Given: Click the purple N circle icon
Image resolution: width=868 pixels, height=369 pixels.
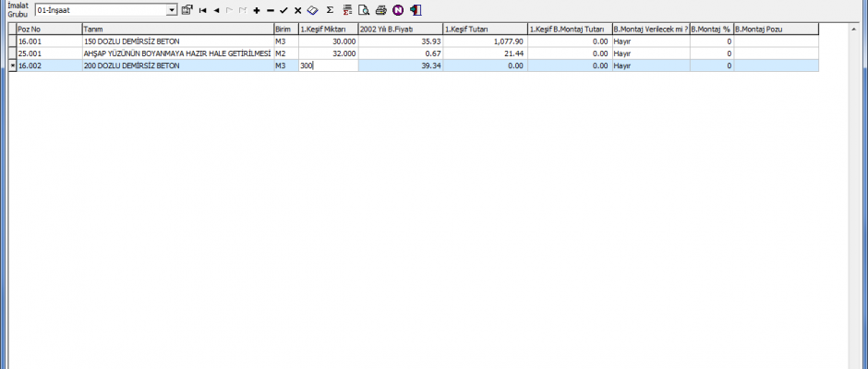Looking at the screenshot, I should tap(398, 10).
